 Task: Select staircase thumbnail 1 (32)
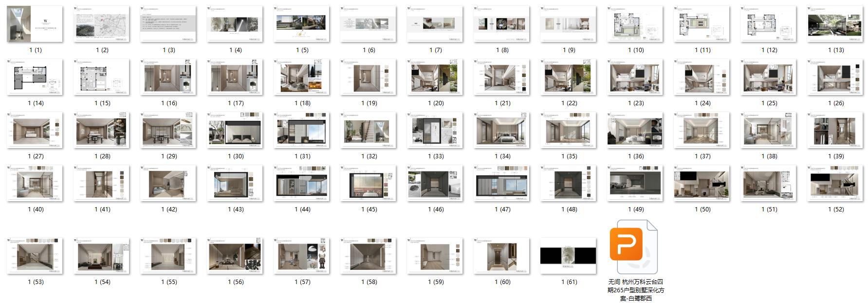tap(369, 131)
